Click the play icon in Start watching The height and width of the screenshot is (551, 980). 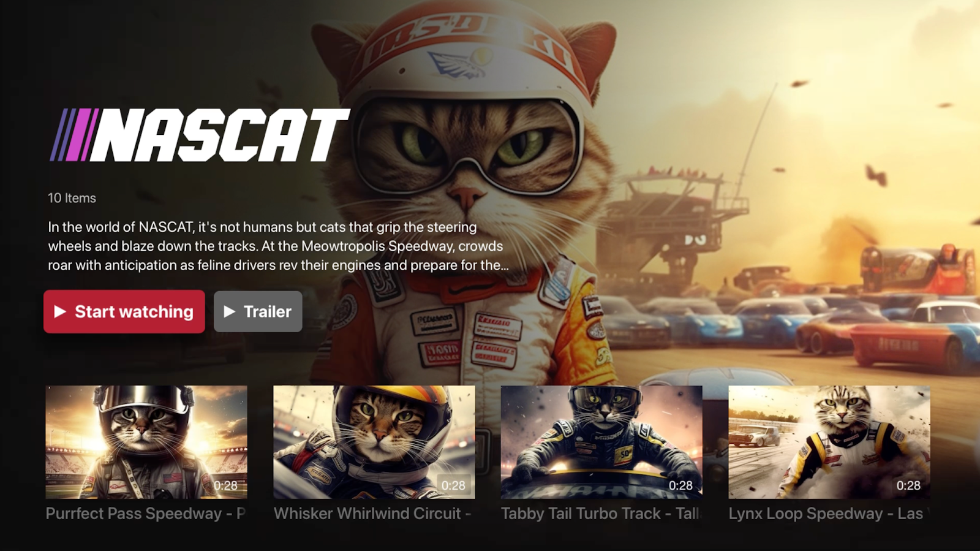tap(60, 311)
